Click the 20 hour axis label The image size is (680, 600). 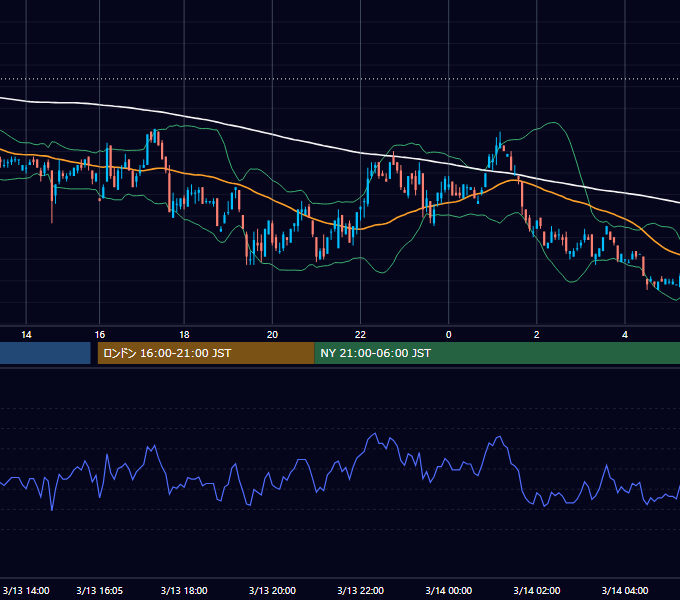pos(272,335)
